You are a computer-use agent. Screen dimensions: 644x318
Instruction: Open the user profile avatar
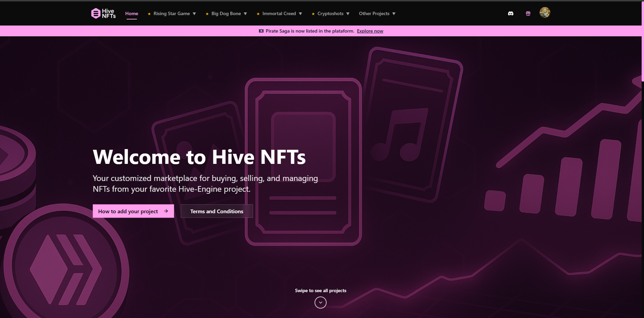[x=544, y=13]
